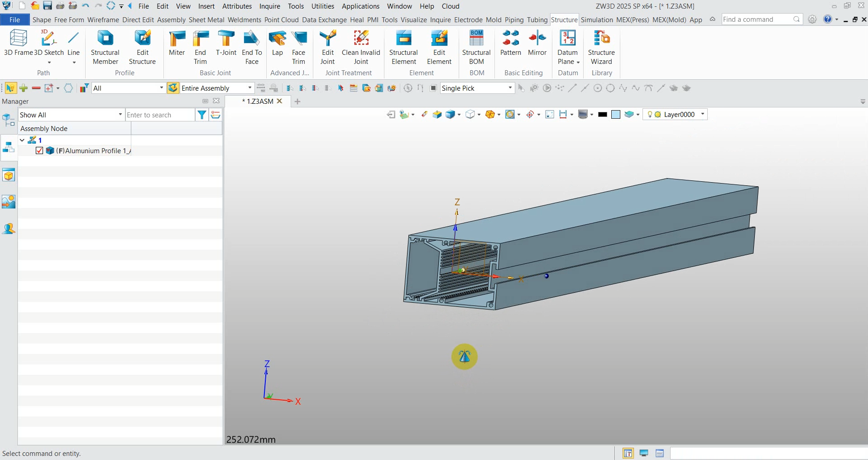Collapse the assembly root node 1

22,140
